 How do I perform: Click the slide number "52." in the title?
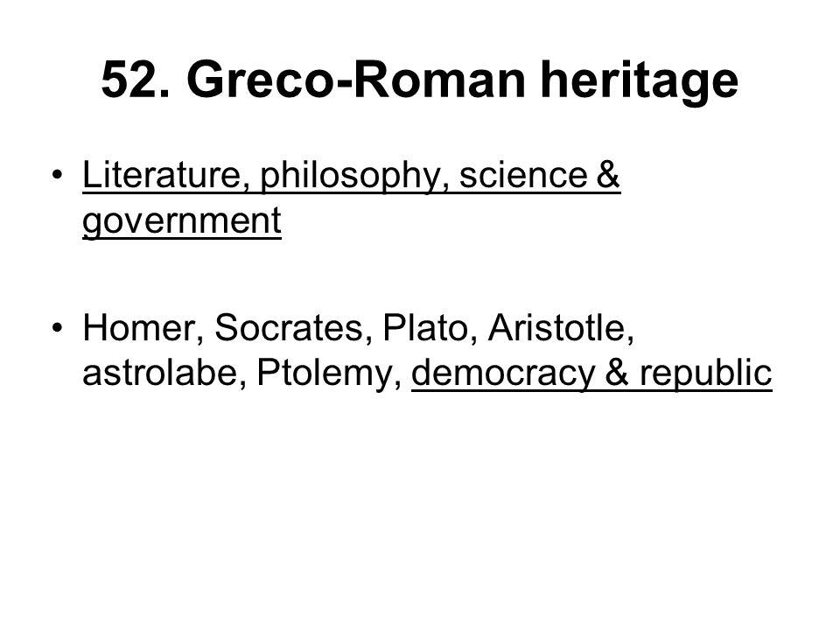coord(136,80)
